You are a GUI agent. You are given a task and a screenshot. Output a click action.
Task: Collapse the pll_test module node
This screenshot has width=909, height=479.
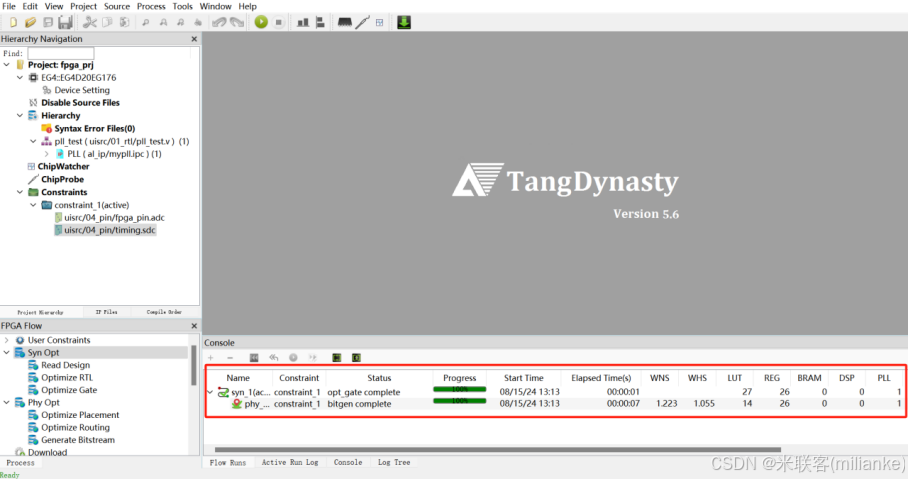tap(33, 141)
